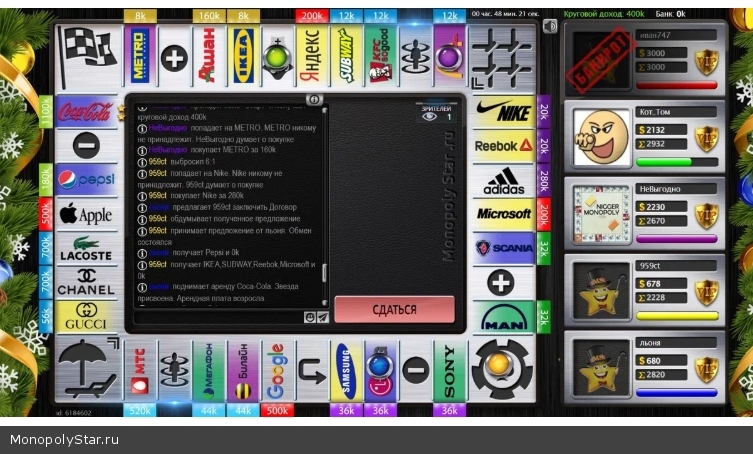Click the Reebok property cell
Screen dimensions: 753x454
[503, 146]
